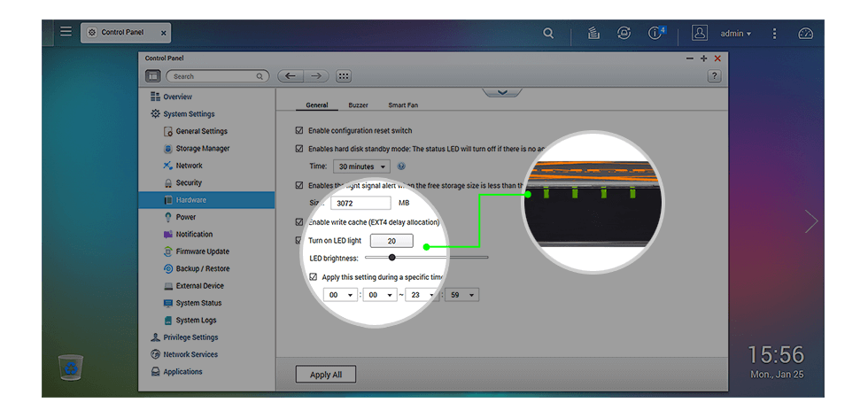Select Firmware Update in sidebar
This screenshot has height=418, width=868.
click(x=202, y=252)
